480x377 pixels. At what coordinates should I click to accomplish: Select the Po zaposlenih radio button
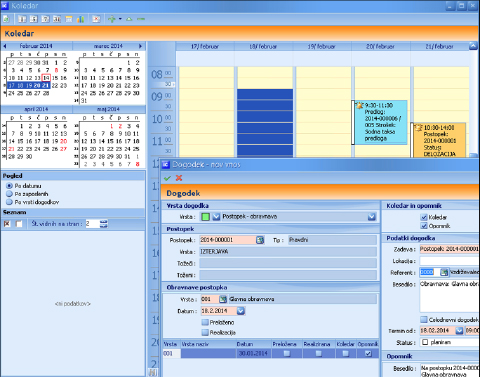pyautogui.click(x=9, y=194)
